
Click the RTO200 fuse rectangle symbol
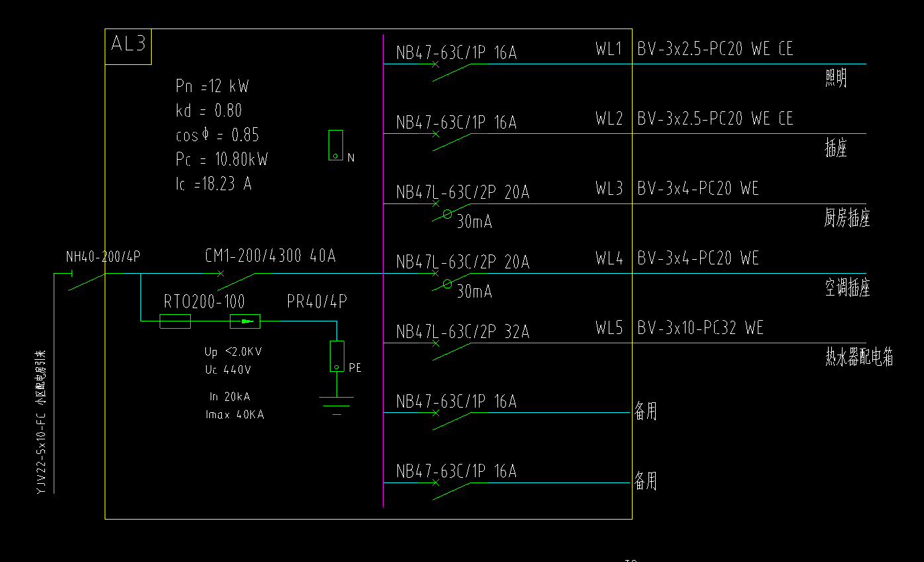click(175, 321)
